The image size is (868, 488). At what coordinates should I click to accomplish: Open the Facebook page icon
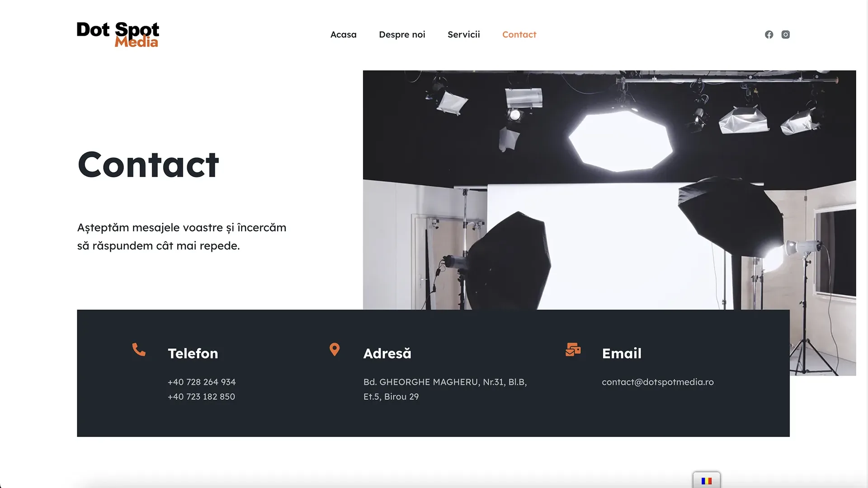[769, 35]
